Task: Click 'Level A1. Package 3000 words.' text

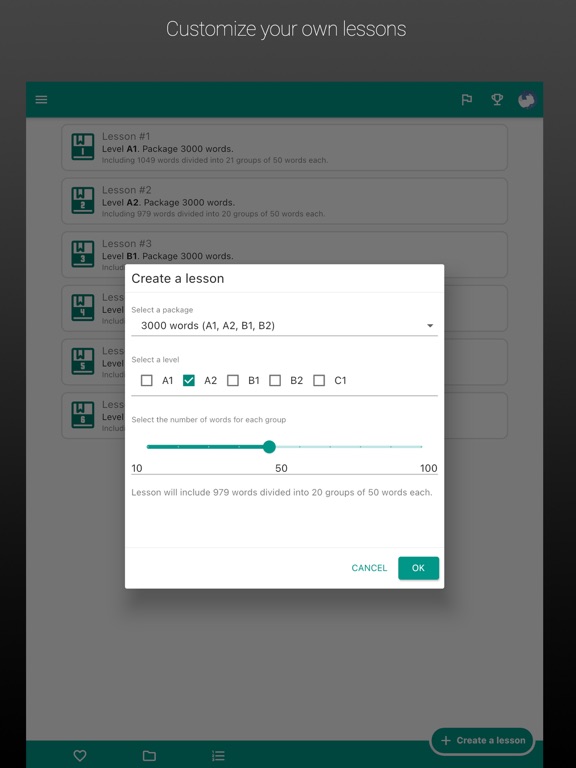Action: 168,149
